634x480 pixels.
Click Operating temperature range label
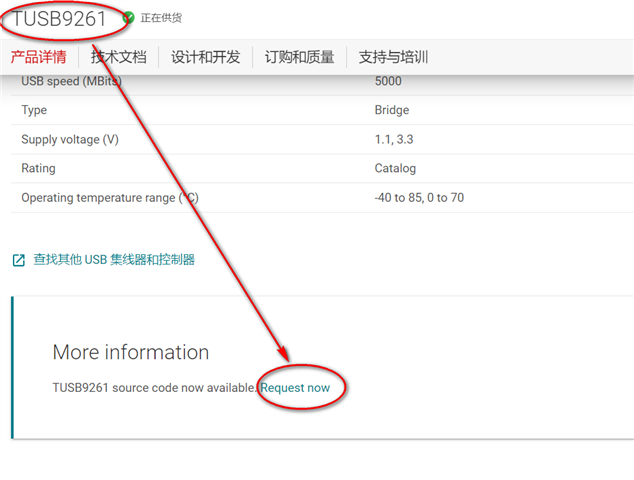coord(110,198)
